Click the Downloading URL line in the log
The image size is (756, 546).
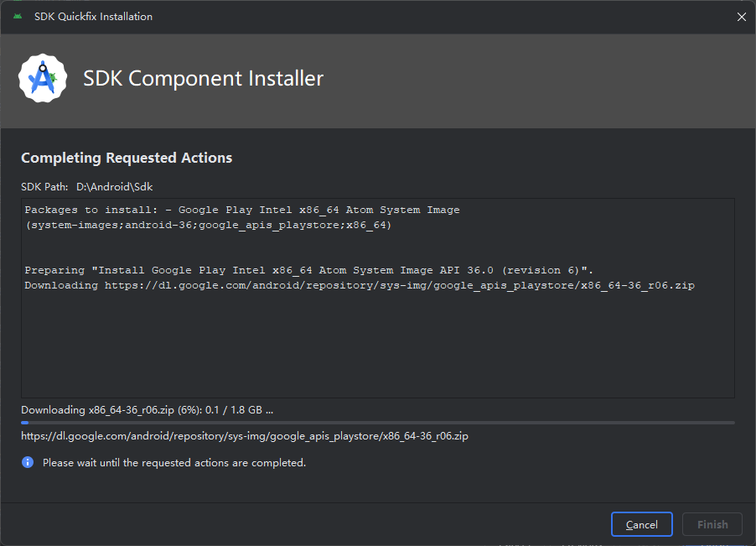point(359,285)
